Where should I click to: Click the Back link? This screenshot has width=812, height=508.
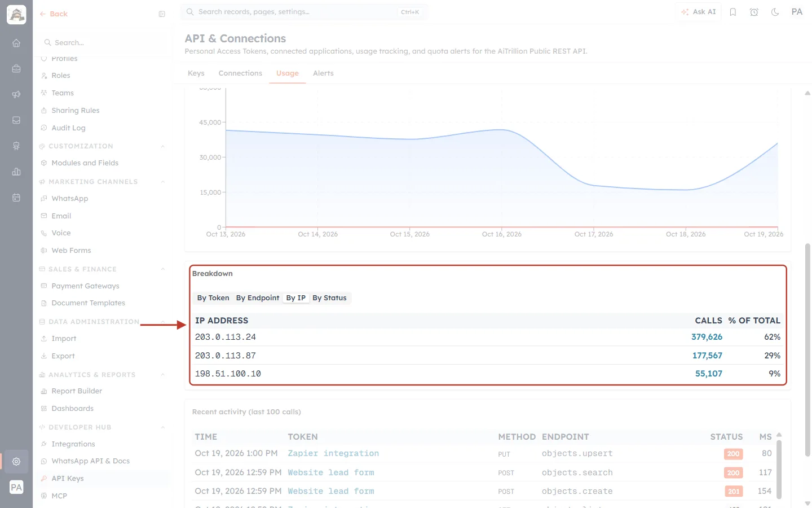[54, 14]
